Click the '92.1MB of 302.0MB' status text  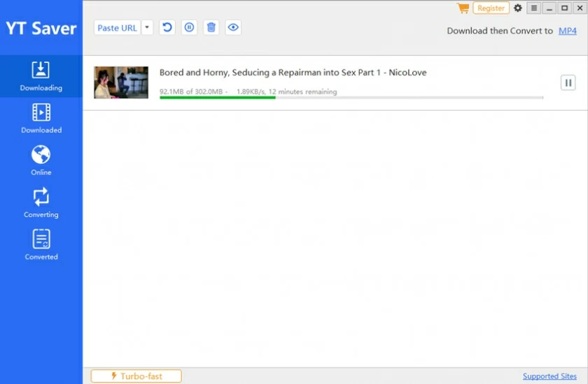tap(191, 92)
